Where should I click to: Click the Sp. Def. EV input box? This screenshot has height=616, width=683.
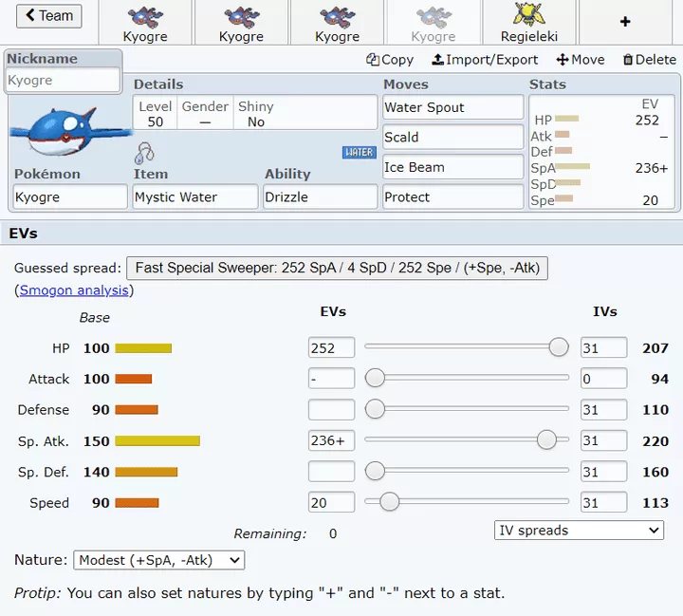point(331,472)
